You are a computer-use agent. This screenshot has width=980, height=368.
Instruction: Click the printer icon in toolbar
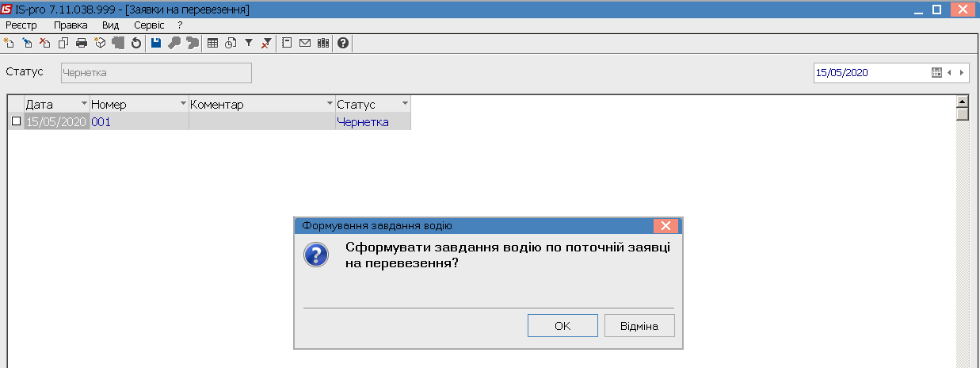(x=81, y=43)
